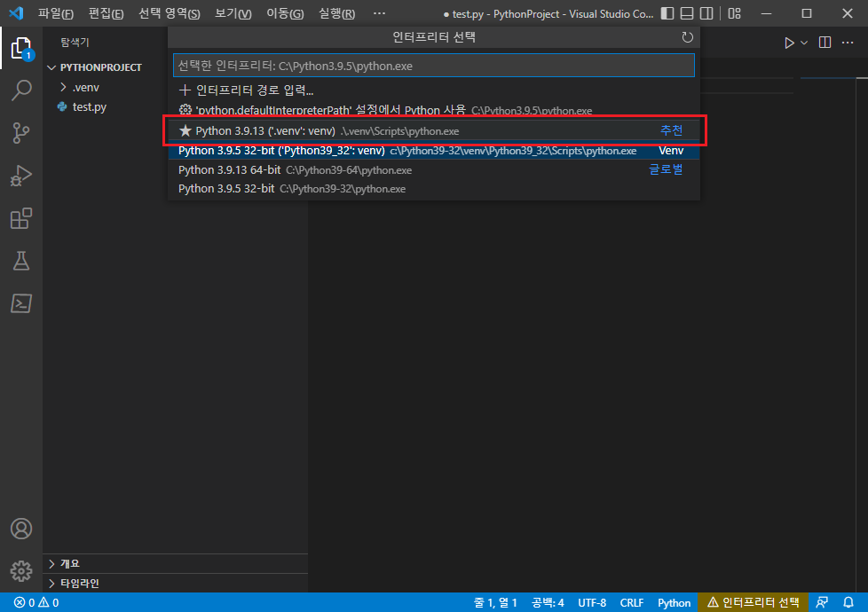868x612 pixels.
Task: Change indentation via 공백: 4
Action: click(x=548, y=602)
